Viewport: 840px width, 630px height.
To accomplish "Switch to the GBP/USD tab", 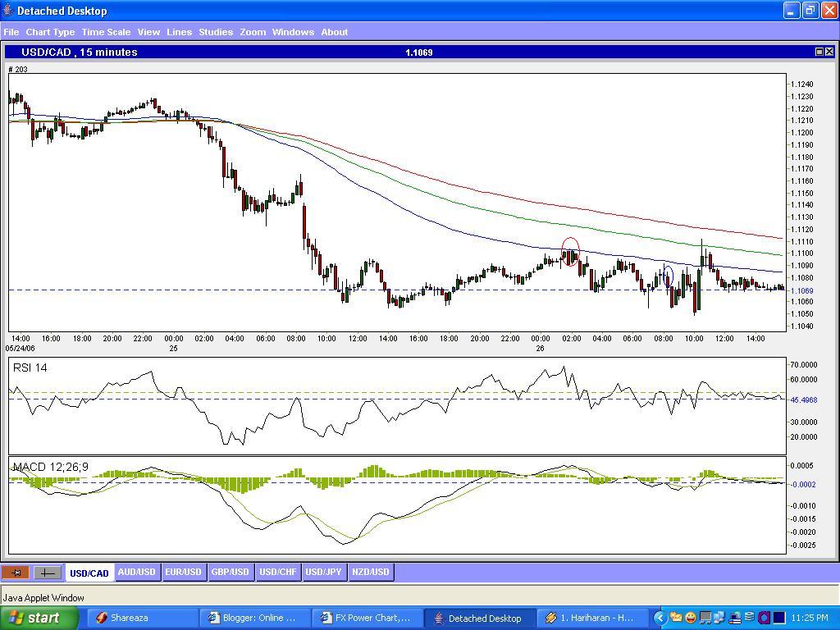I will tap(230, 573).
